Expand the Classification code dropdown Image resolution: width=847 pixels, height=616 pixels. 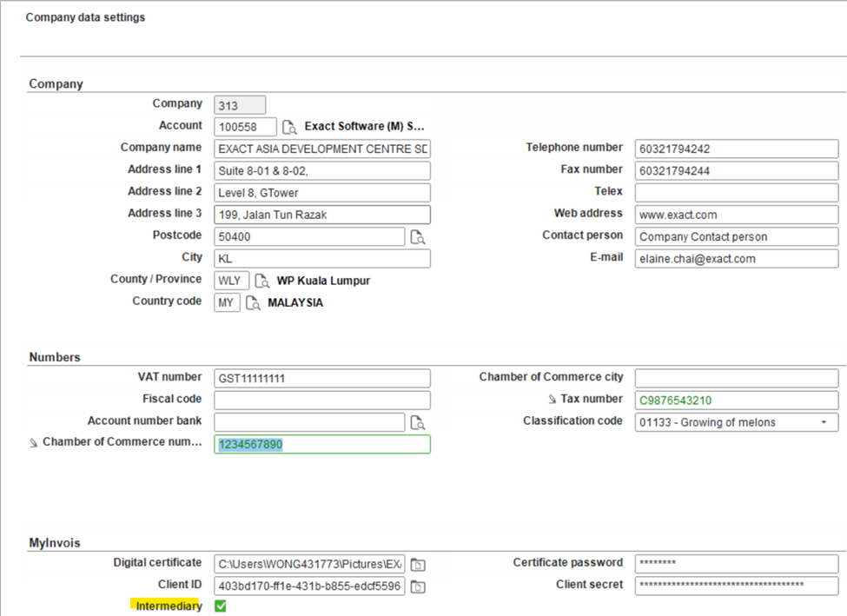pos(823,422)
